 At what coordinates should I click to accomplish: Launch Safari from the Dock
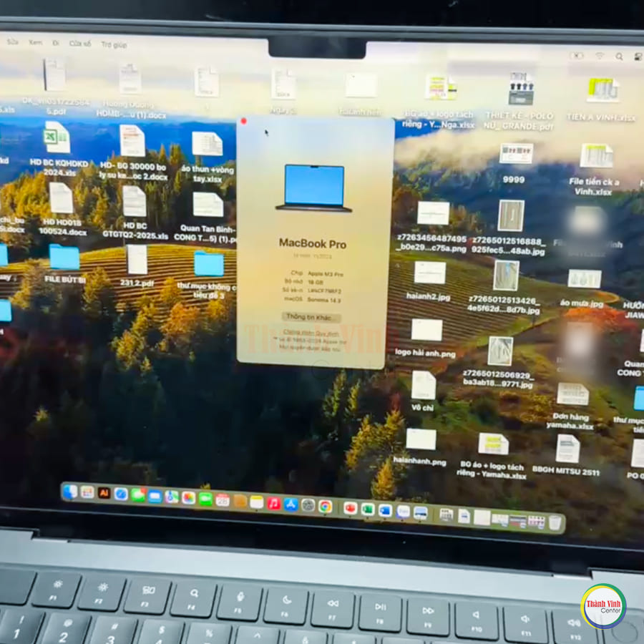point(121,494)
